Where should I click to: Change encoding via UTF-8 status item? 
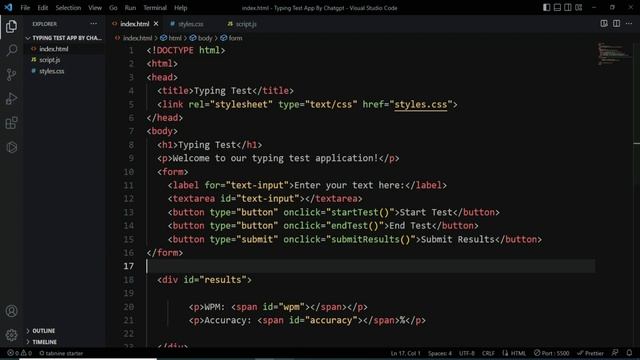tap(467, 353)
